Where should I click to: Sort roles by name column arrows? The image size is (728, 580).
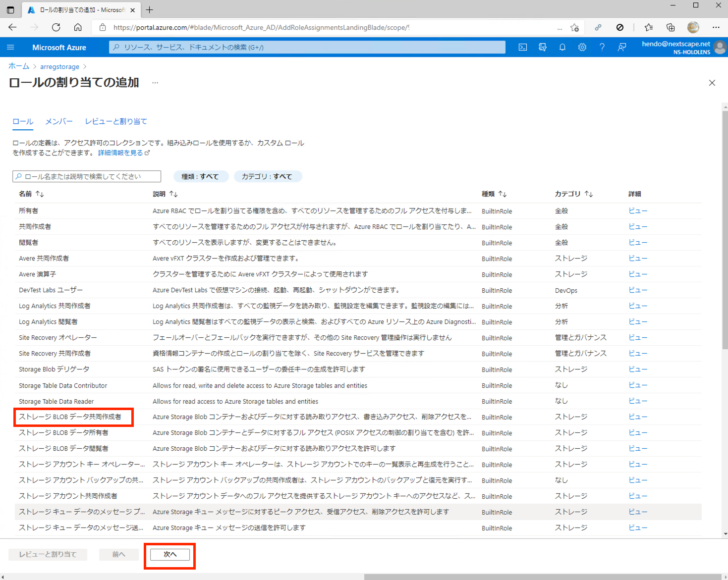tap(40, 194)
